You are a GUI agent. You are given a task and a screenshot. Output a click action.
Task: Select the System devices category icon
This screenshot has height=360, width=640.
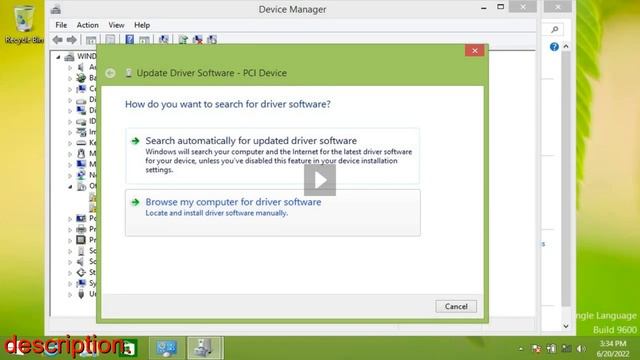[81, 283]
